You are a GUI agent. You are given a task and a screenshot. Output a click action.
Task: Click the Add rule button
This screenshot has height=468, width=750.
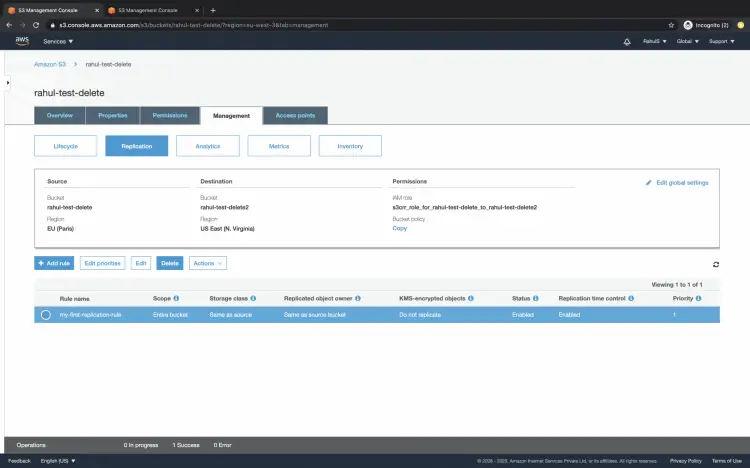click(54, 263)
